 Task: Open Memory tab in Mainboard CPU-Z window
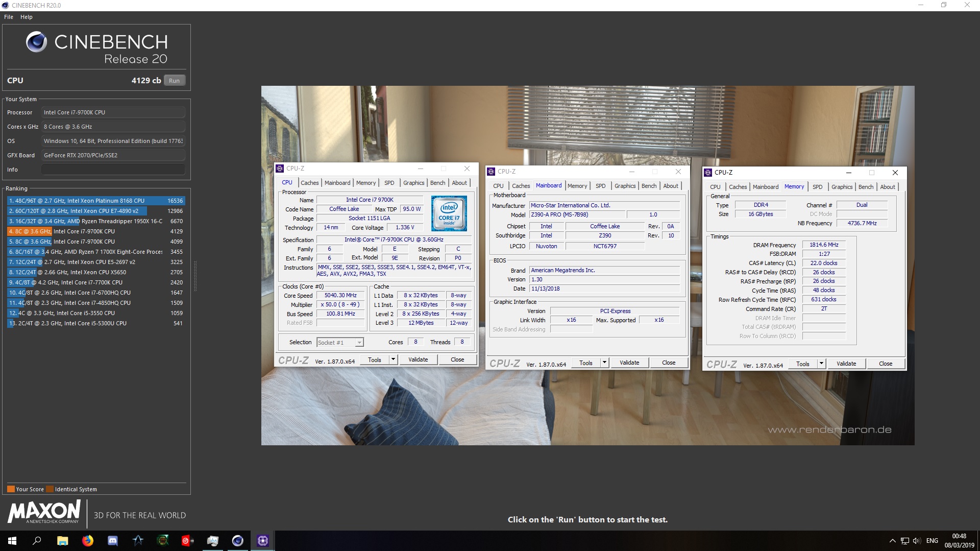pyautogui.click(x=577, y=186)
